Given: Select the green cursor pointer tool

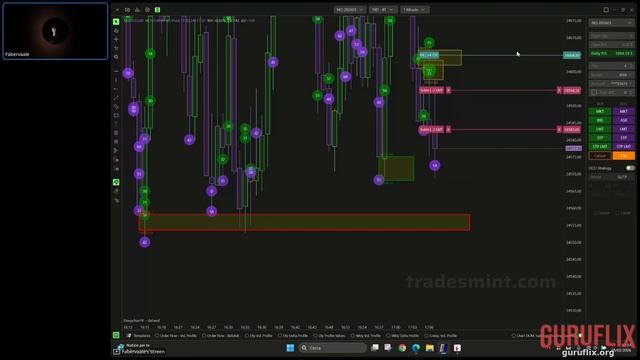Looking at the screenshot, I should (116, 22).
